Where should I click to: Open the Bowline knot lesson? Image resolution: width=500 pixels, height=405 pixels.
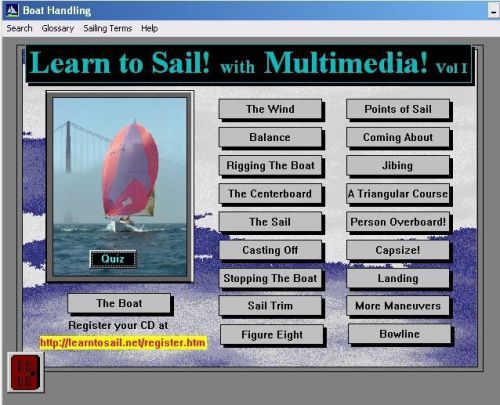point(399,334)
